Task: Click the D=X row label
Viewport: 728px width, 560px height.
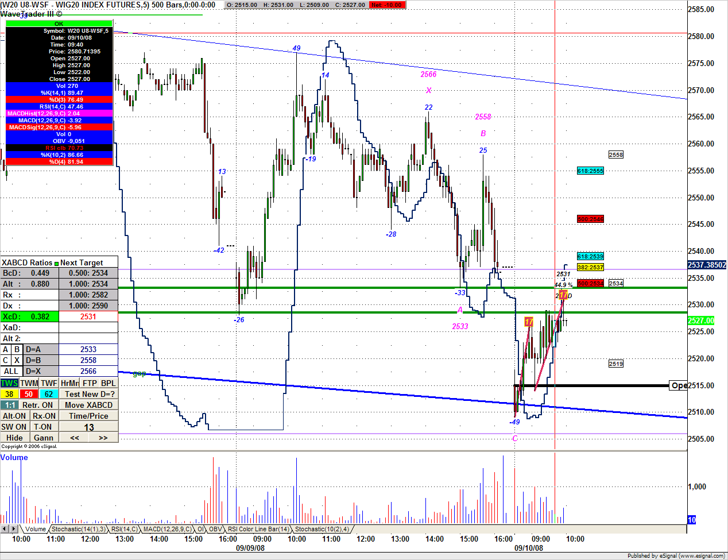Action: point(41,371)
